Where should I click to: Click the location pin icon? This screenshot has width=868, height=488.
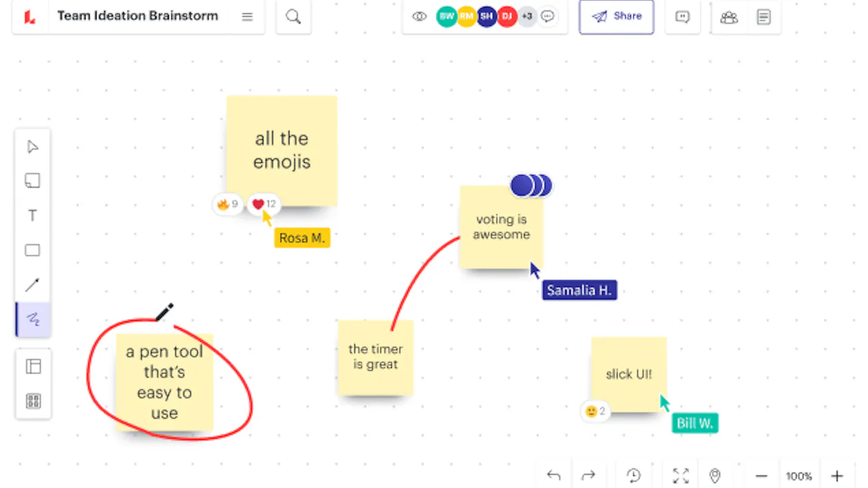click(x=715, y=476)
